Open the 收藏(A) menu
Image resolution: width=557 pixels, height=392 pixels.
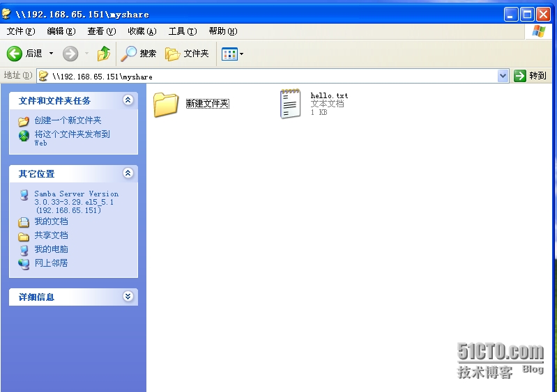click(x=142, y=31)
